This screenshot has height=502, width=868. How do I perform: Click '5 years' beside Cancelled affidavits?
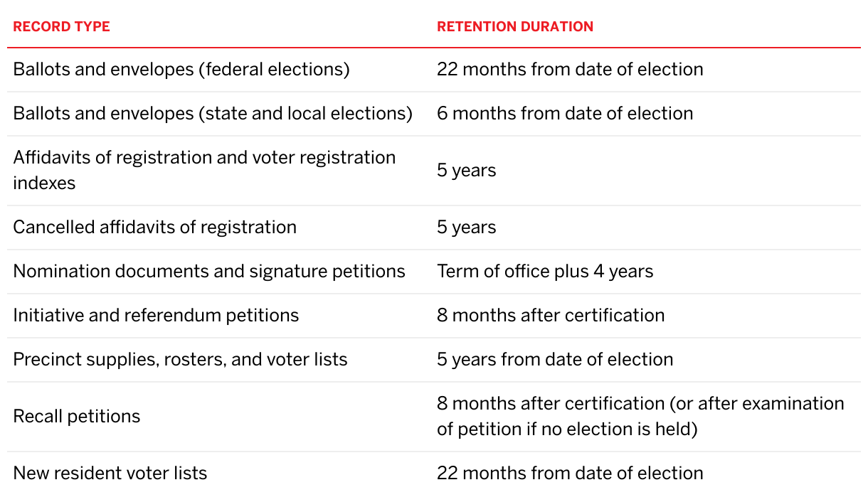tap(467, 228)
